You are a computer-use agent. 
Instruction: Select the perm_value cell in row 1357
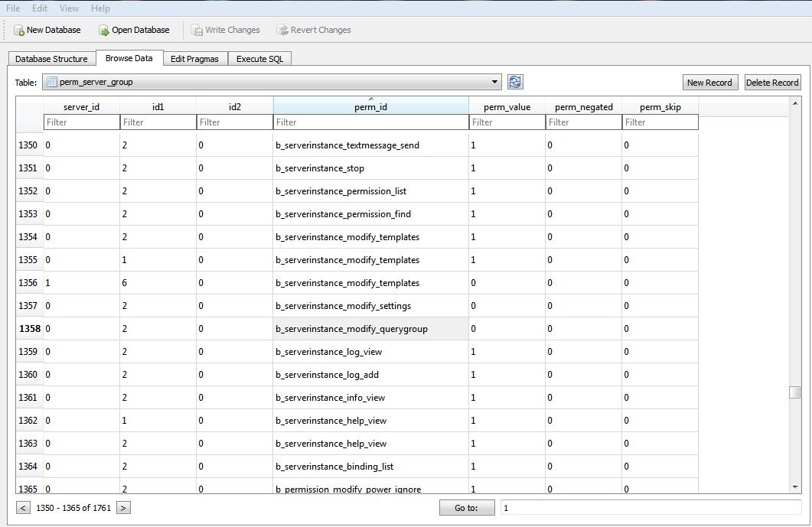coord(507,306)
